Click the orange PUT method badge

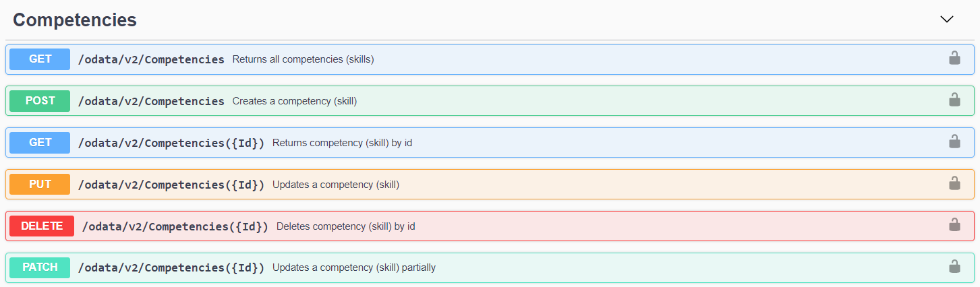(40, 185)
